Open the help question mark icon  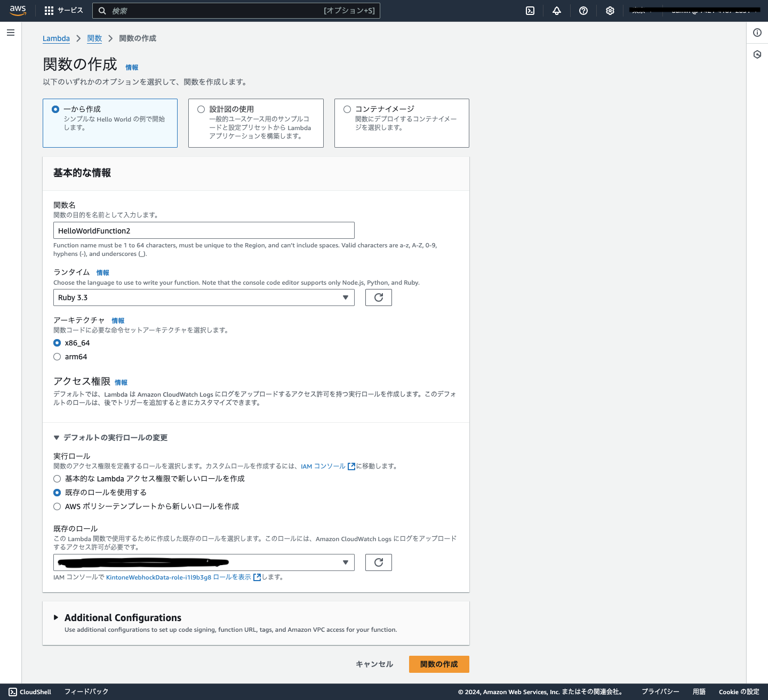[x=583, y=11]
